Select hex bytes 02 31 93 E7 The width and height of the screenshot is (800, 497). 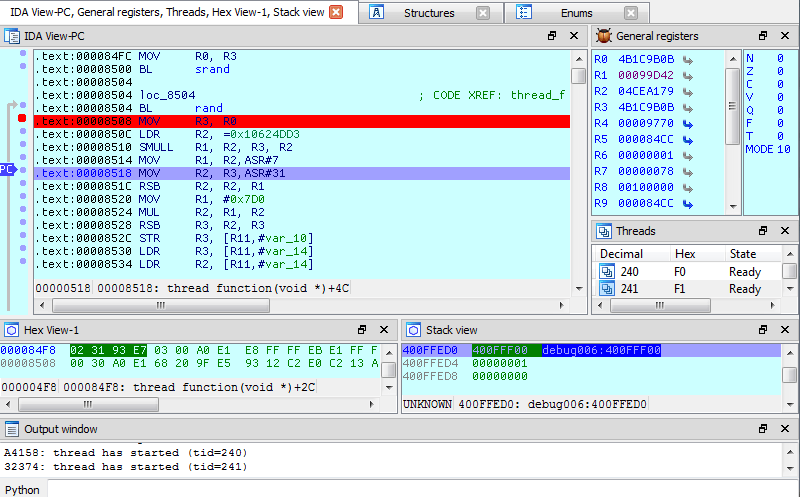coord(108,350)
